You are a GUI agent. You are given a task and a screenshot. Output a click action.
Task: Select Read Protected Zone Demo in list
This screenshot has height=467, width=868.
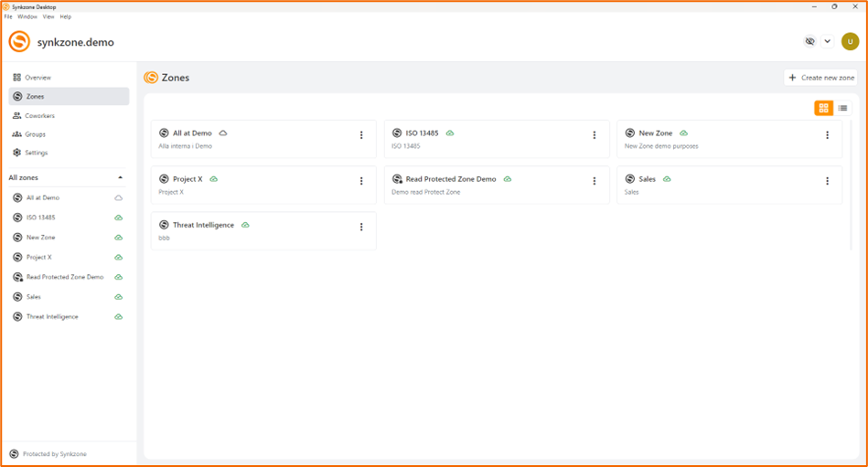[x=65, y=277]
